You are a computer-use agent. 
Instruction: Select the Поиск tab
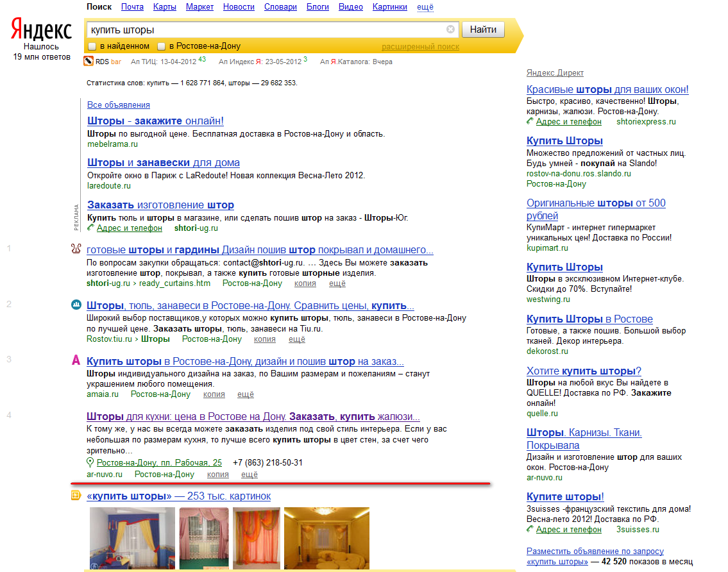coord(99,7)
